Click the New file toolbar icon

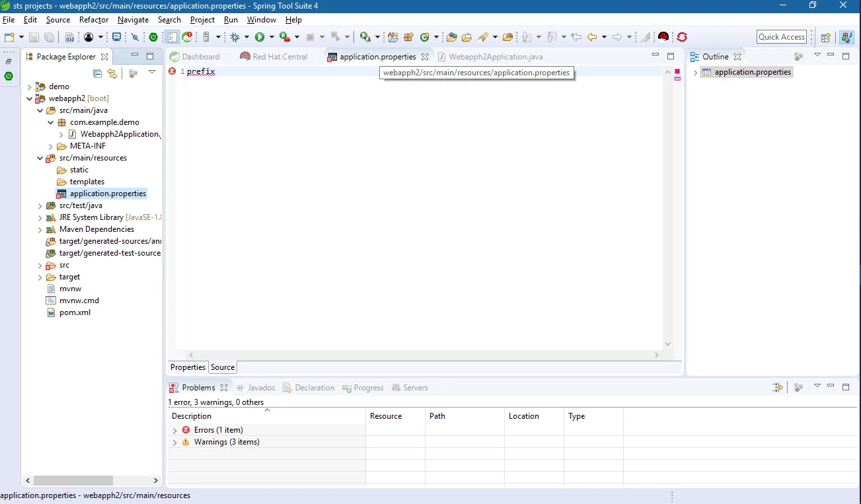[x=9, y=37]
